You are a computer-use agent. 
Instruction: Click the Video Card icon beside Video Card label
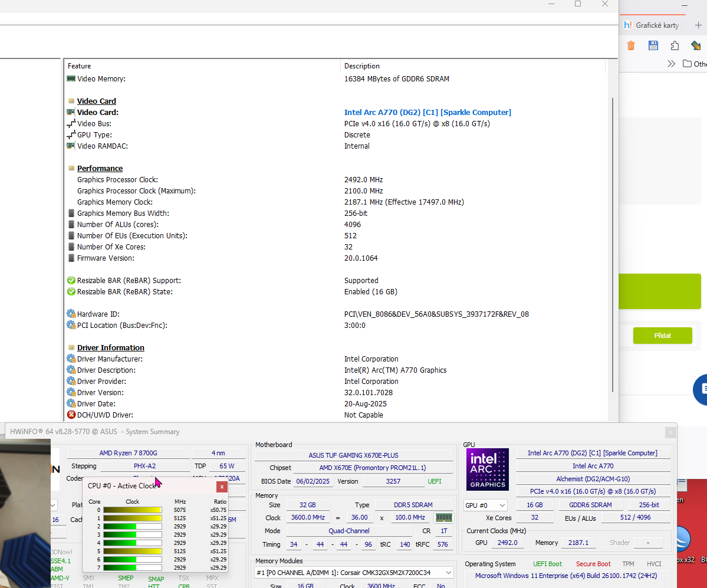tap(71, 112)
